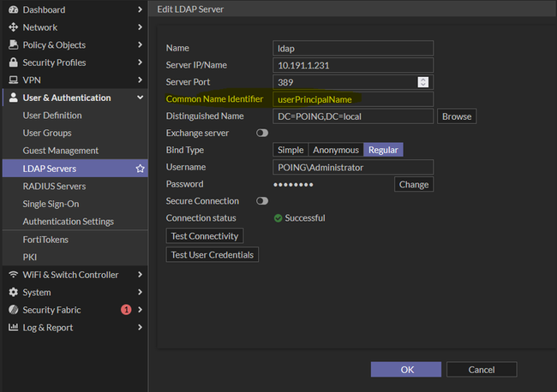Open the User Groups menu item
557x392 pixels.
point(47,133)
